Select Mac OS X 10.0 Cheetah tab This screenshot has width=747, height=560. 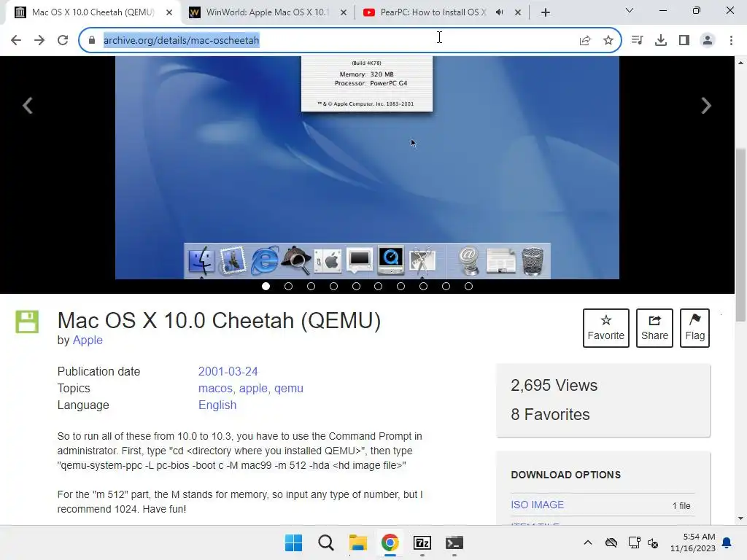(93, 12)
